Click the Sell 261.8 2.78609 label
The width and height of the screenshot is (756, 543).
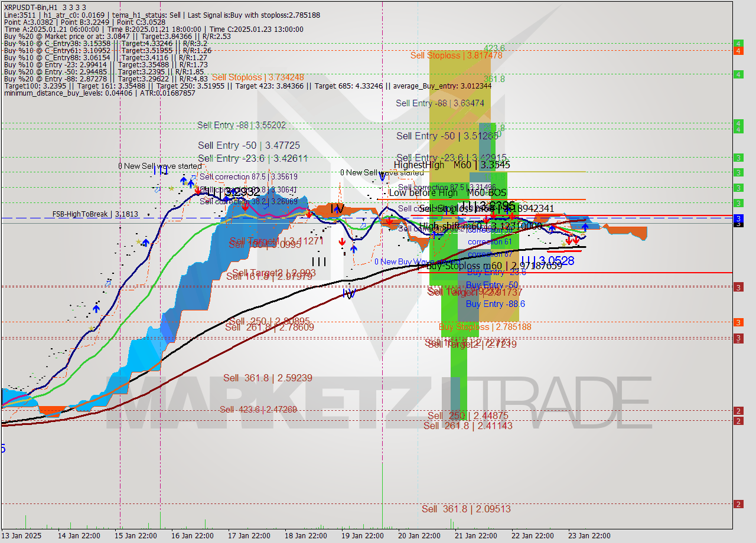coord(270,327)
